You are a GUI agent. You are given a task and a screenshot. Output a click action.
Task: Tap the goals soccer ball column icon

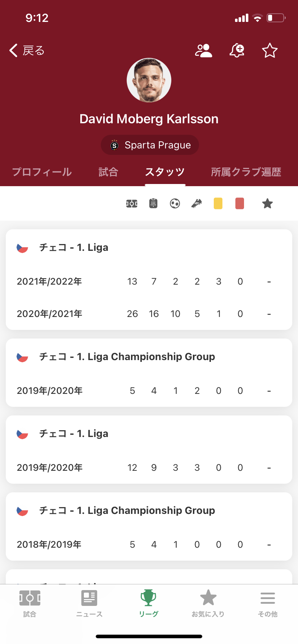click(x=175, y=204)
